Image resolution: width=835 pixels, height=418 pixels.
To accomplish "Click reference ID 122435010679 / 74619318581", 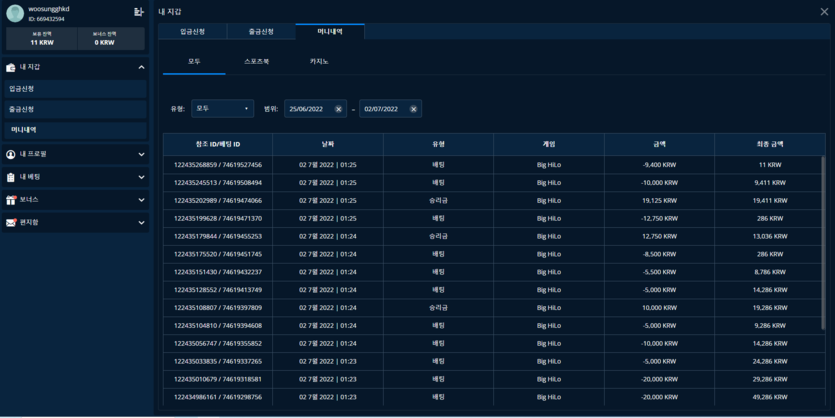I will [x=218, y=379].
